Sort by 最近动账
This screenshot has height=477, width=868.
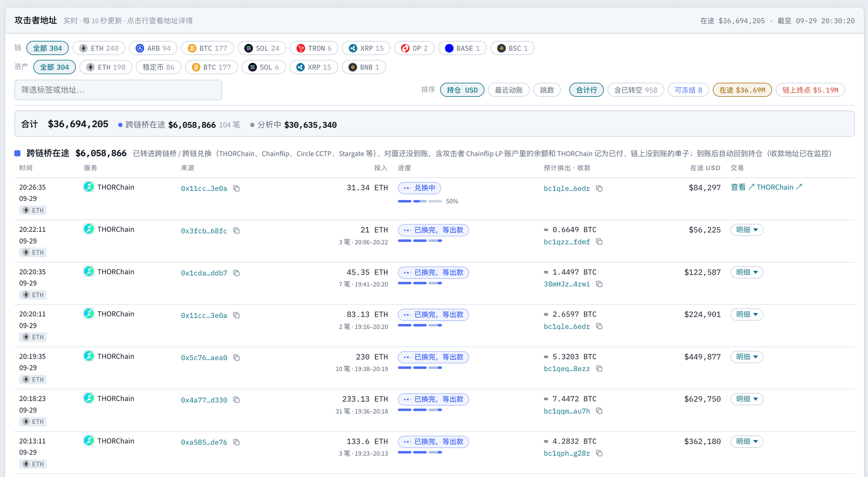(509, 90)
